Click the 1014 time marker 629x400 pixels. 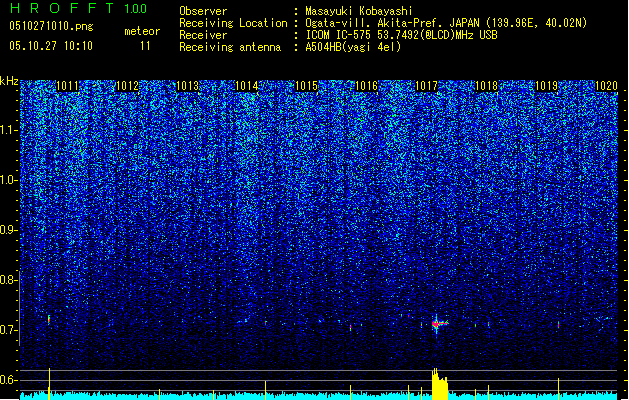[246, 86]
